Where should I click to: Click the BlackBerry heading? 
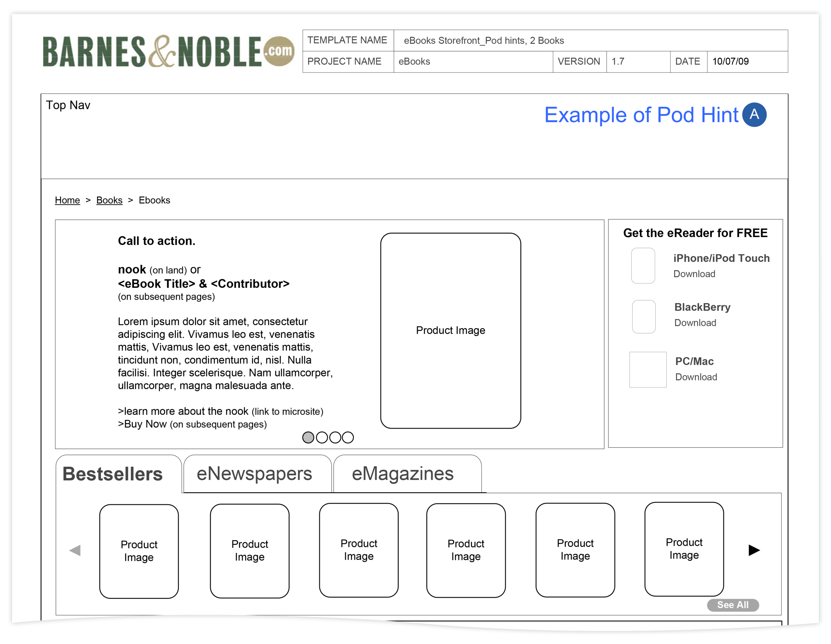[x=702, y=307]
